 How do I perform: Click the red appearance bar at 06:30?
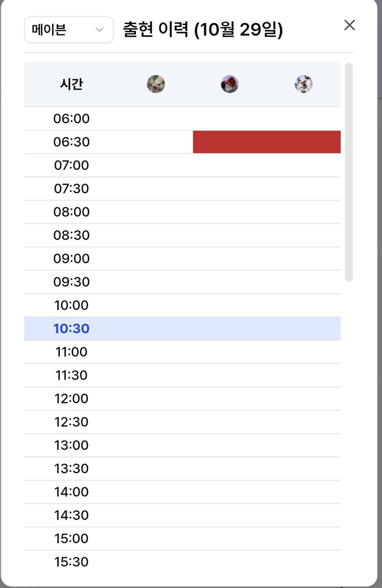[267, 142]
